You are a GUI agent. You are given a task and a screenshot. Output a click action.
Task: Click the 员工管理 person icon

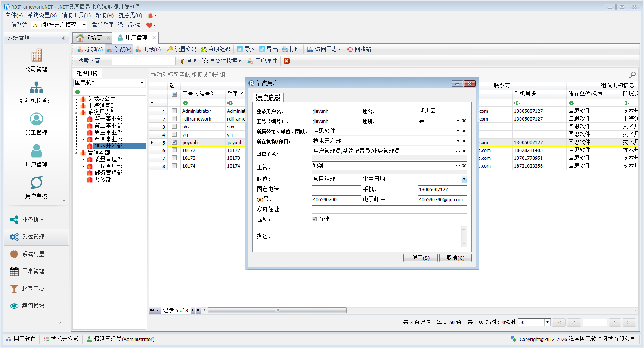coord(36,119)
